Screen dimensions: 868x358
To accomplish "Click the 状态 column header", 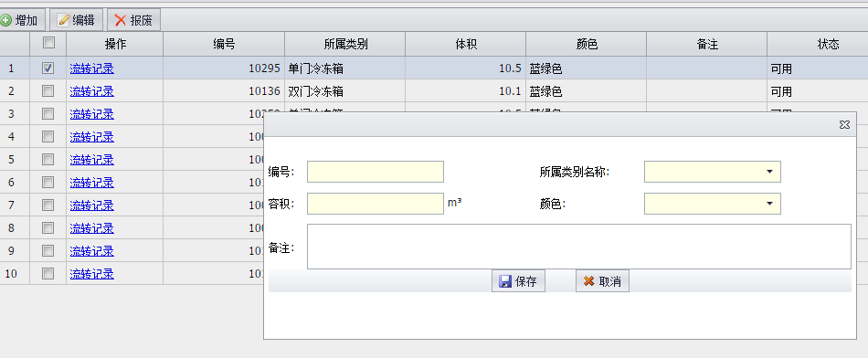I will click(x=818, y=44).
